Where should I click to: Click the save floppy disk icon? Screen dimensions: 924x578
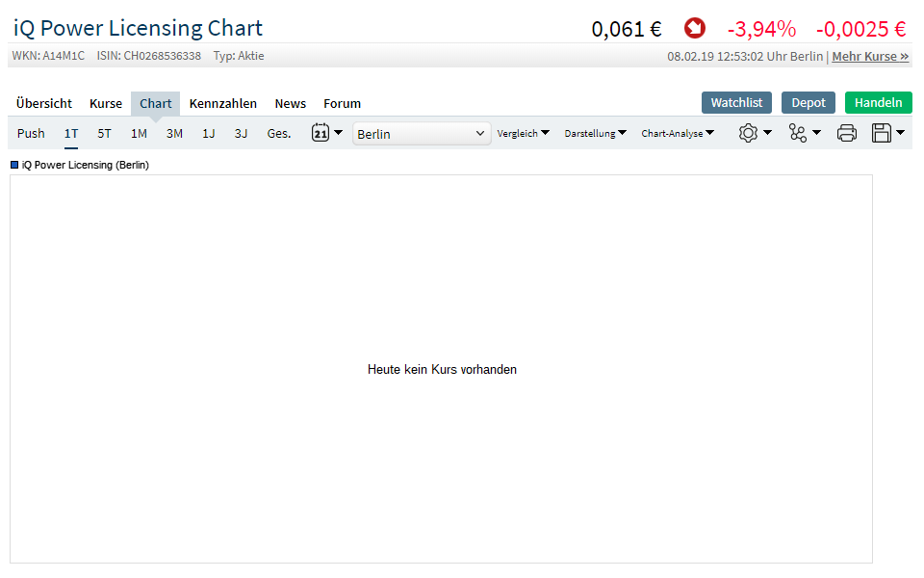click(x=882, y=133)
